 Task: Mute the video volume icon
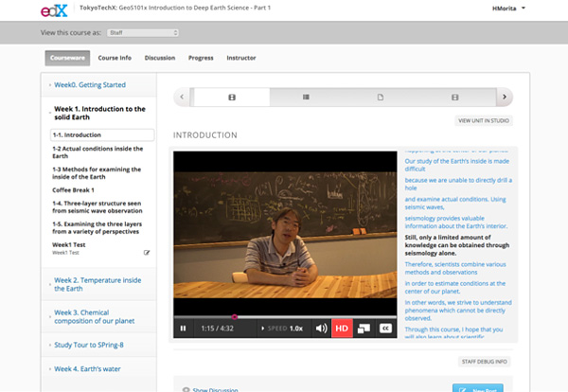coord(321,329)
